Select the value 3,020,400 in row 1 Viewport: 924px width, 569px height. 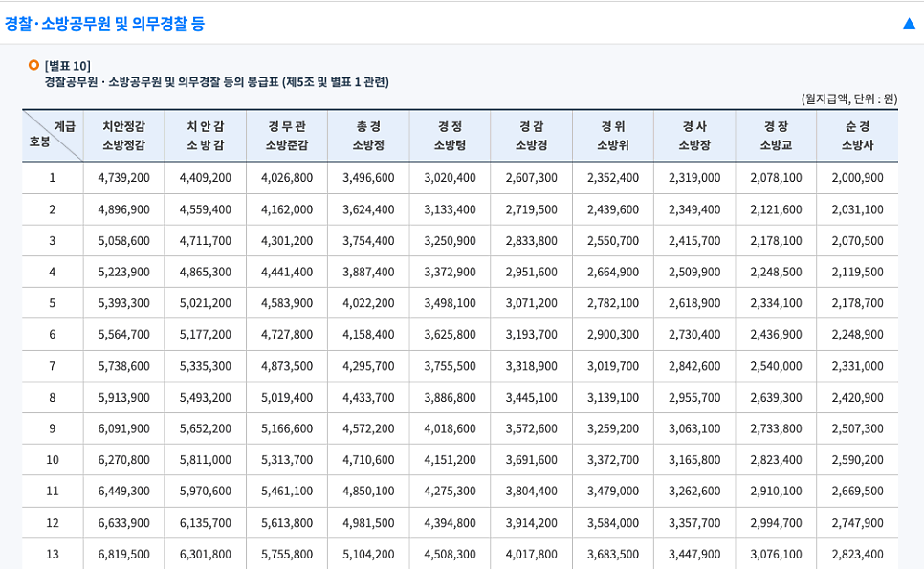450,177
